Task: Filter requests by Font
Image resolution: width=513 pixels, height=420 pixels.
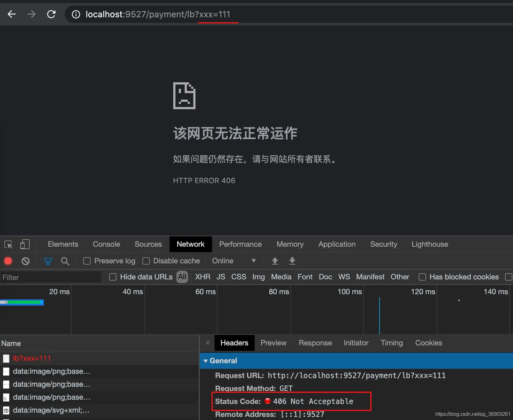Action: tap(305, 277)
